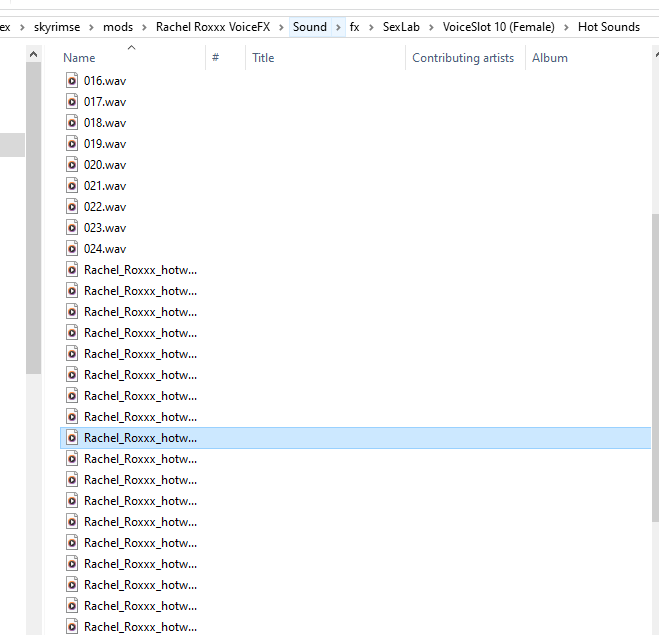
Task: Click the file icon next to 020.wav
Action: coord(72,164)
